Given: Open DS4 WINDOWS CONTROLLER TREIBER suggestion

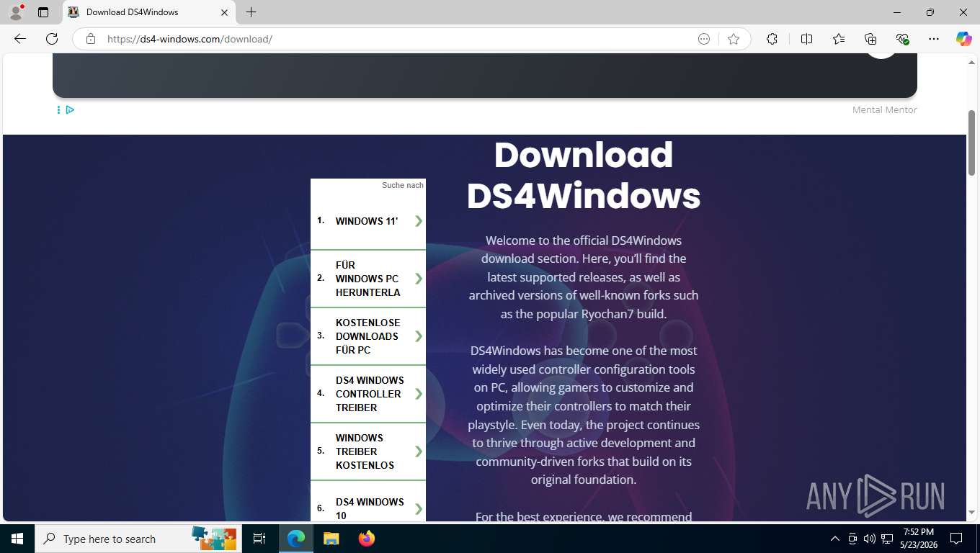Looking at the screenshot, I should (368, 394).
